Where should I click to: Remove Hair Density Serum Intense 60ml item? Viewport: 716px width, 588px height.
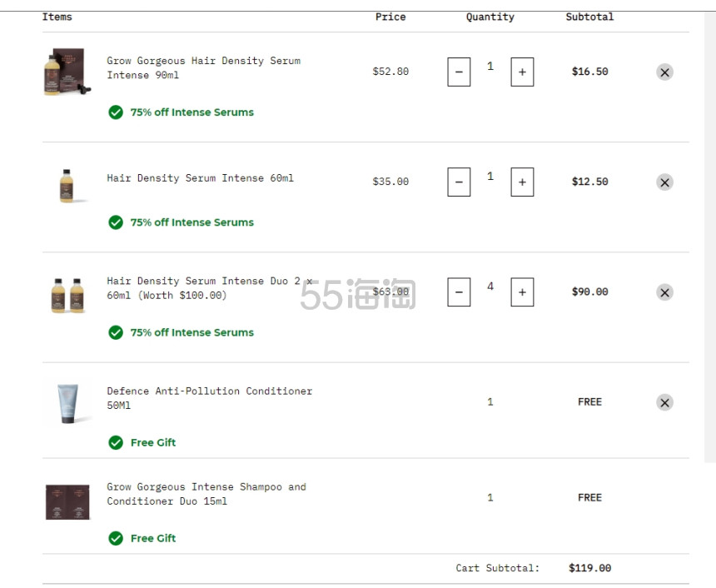664,182
